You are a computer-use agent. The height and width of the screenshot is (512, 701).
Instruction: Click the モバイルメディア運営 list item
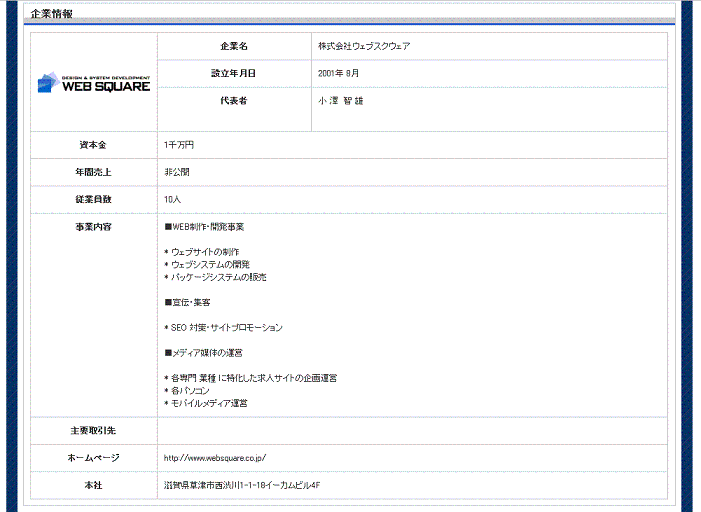pyautogui.click(x=208, y=403)
